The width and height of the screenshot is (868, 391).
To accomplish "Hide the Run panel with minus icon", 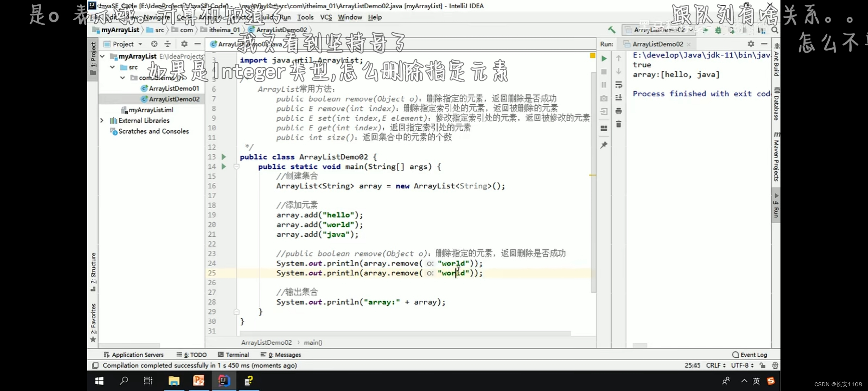I will [764, 44].
